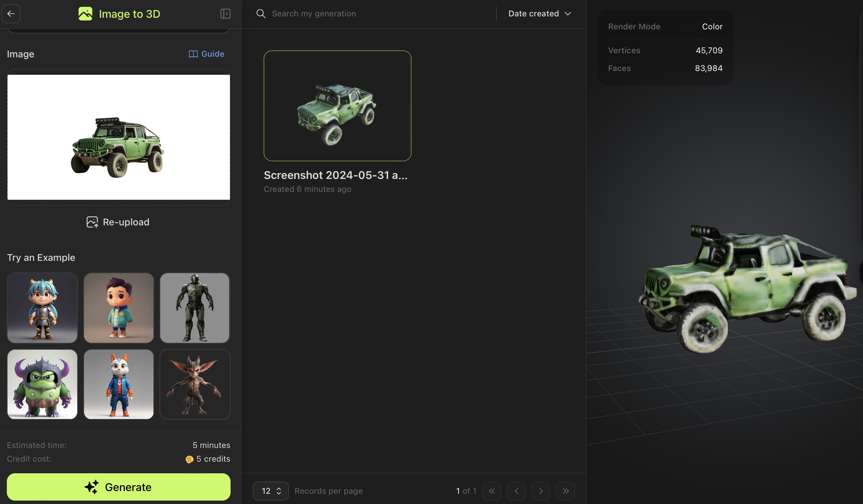This screenshot has width=863, height=504.
Task: Toggle Color render mode setting
Action: click(712, 26)
